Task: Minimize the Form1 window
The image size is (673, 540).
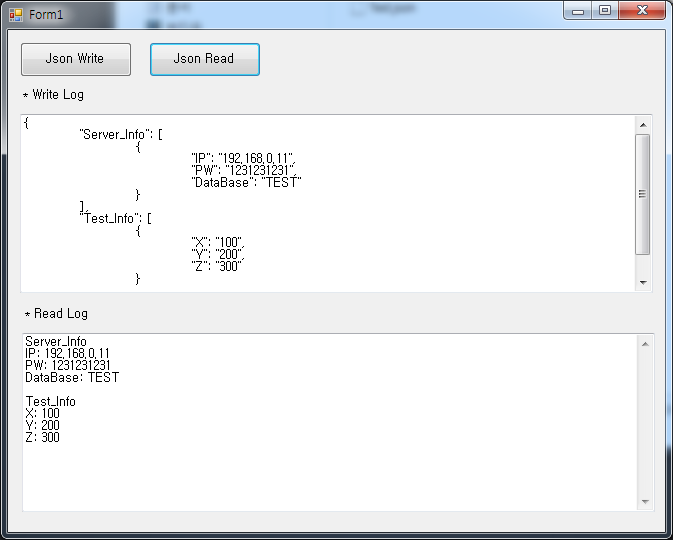Action: (578, 11)
